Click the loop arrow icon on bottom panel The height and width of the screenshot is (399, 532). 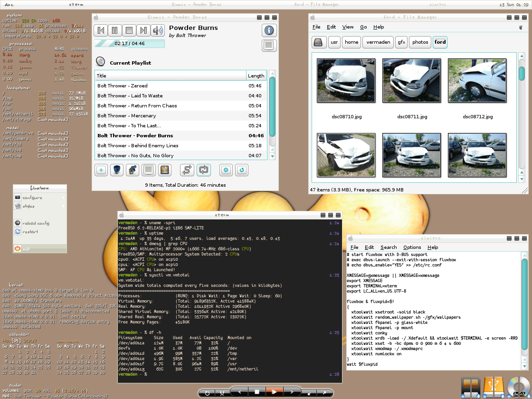point(207,393)
